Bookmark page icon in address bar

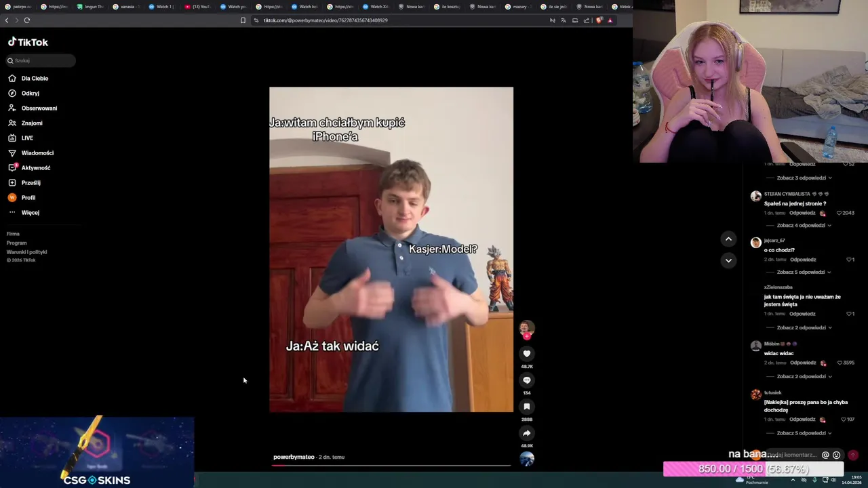pos(243,20)
